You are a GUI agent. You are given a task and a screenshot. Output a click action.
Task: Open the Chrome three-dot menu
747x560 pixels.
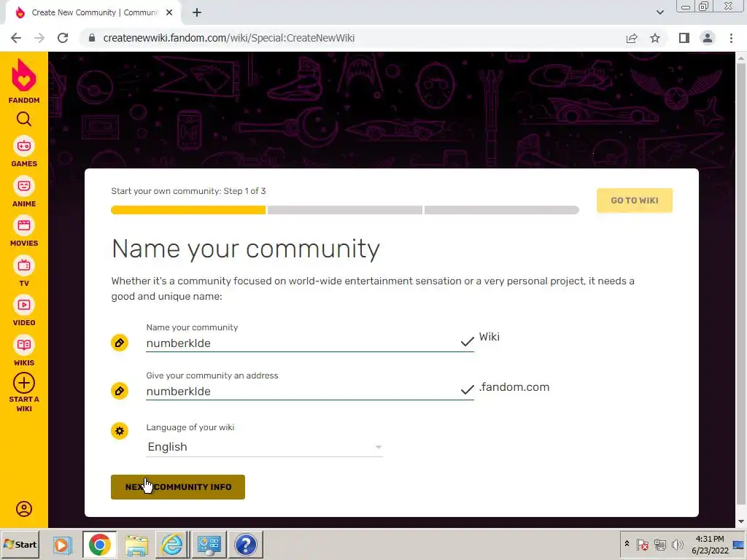click(731, 38)
